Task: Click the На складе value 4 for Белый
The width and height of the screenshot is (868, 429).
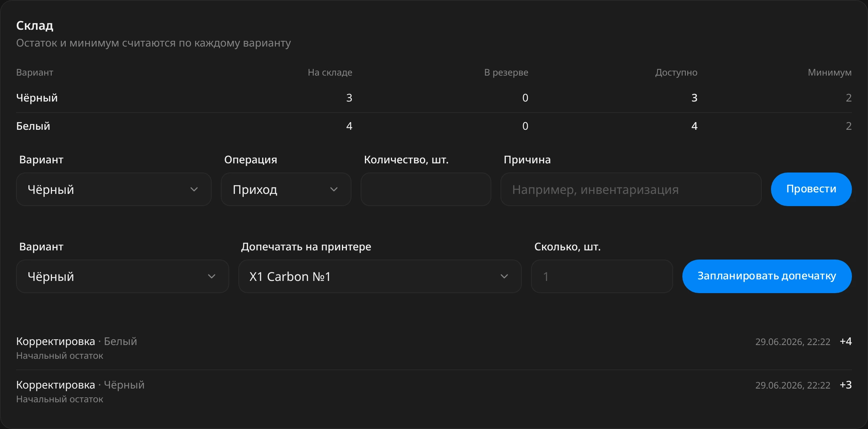Action: pos(349,126)
